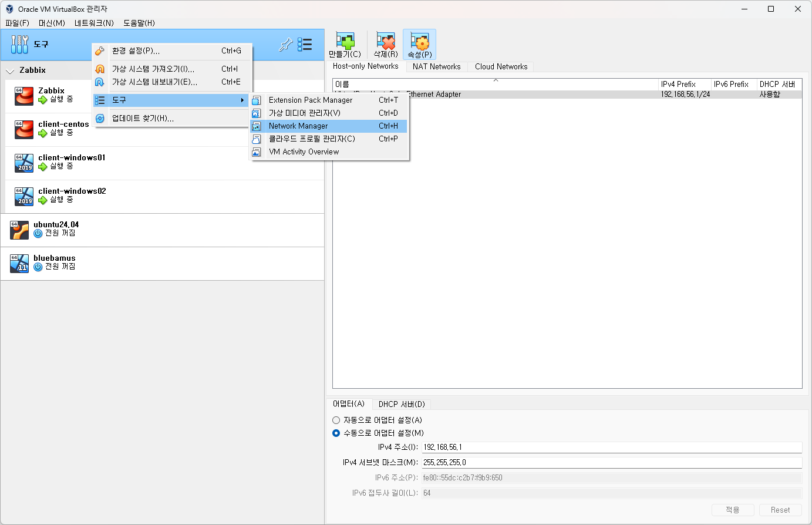Click the 이름 name column header
812x525 pixels.
click(496, 85)
